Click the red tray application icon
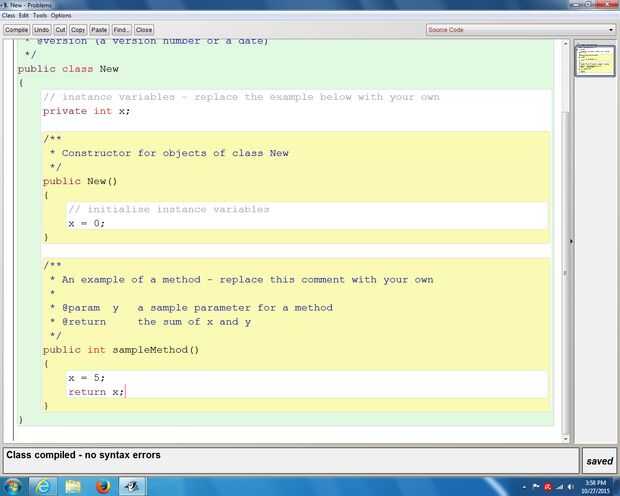The height and width of the screenshot is (496, 620). [548, 487]
